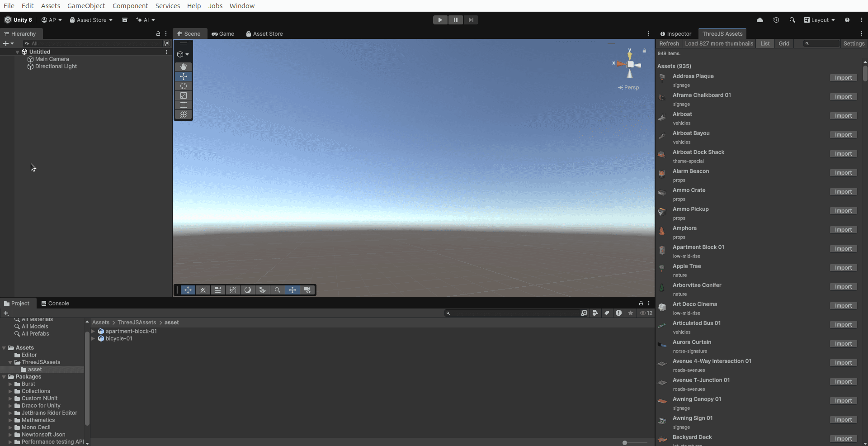Image resolution: width=868 pixels, height=446 pixels.
Task: Open the Unity Cloud icon
Action: 760,20
